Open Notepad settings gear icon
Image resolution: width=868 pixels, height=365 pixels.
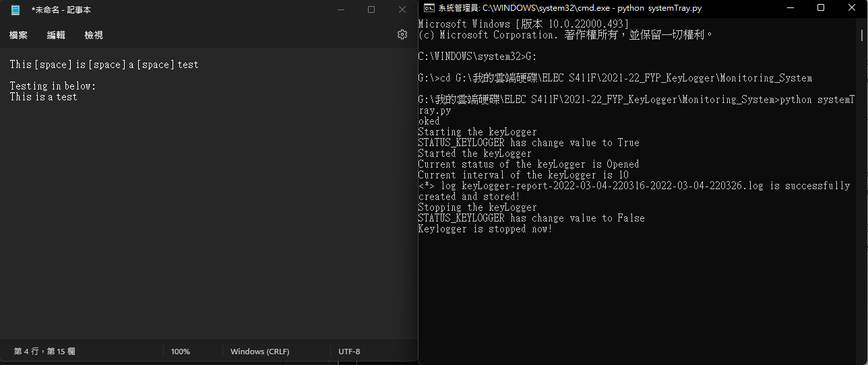[402, 34]
